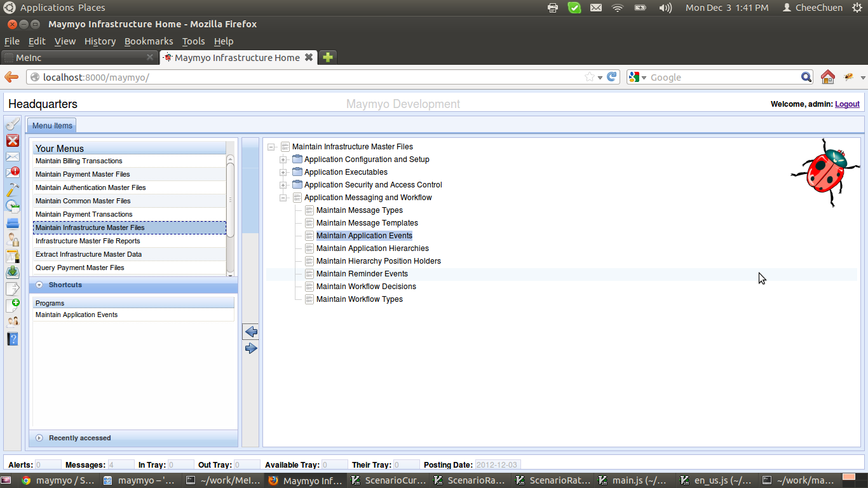Expand the Application Executables folder

point(283,172)
